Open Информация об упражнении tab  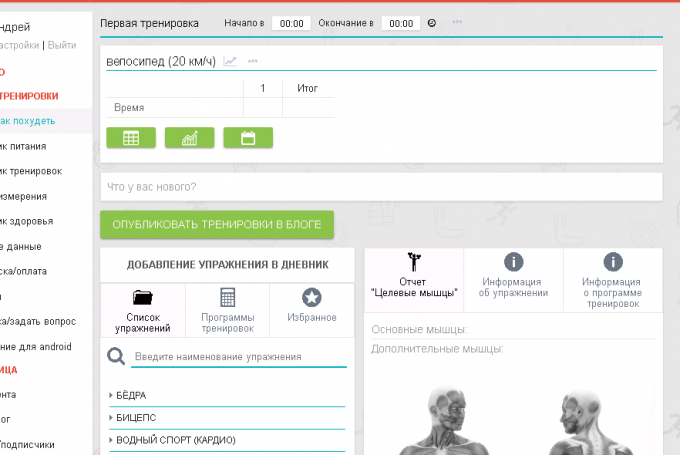[x=513, y=274]
